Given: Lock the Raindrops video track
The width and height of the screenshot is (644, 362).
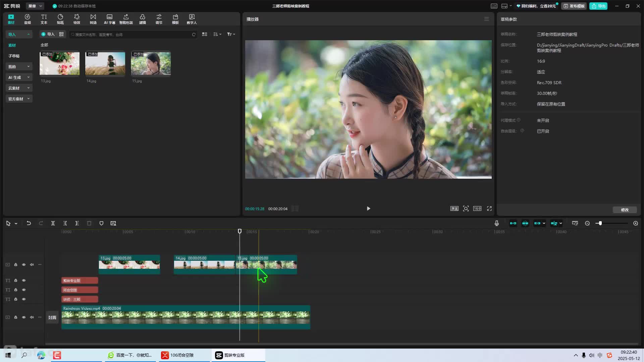Looking at the screenshot, I should [x=16, y=317].
